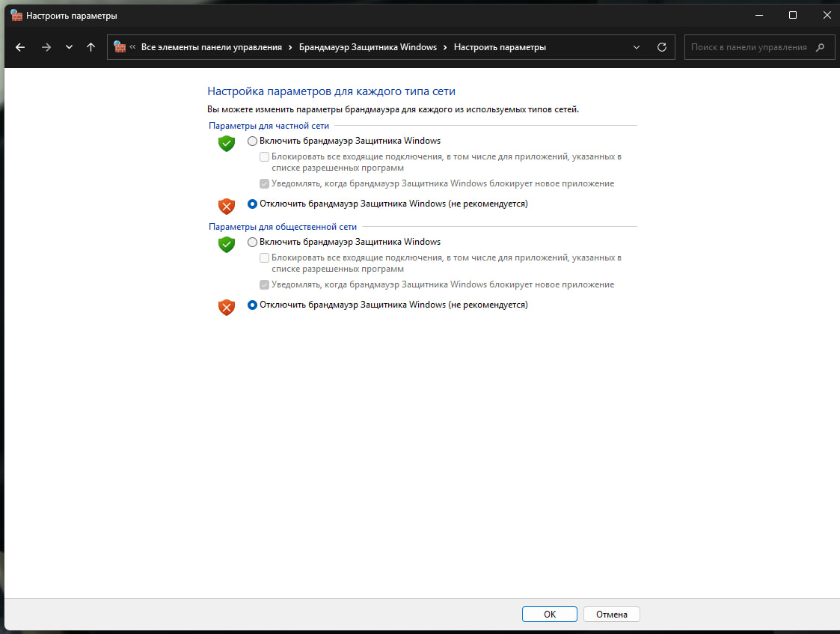The height and width of the screenshot is (634, 840).
Task: Toggle block all incoming connections for public network
Action: [x=264, y=257]
